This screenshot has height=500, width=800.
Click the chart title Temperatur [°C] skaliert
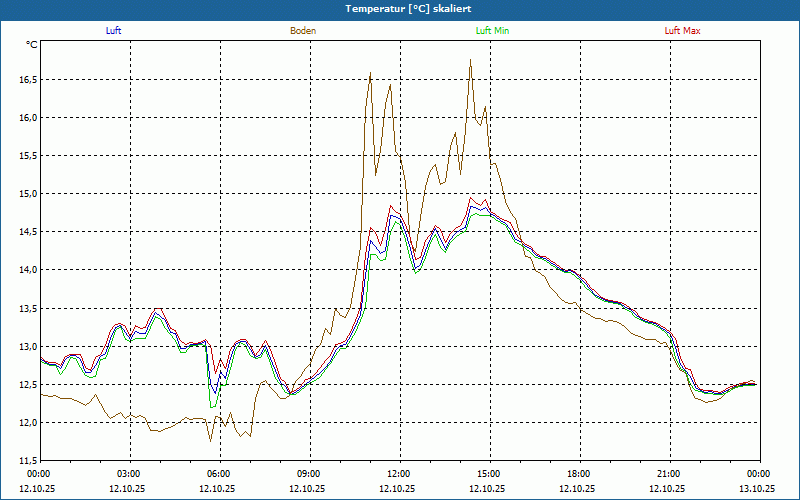pyautogui.click(x=400, y=8)
